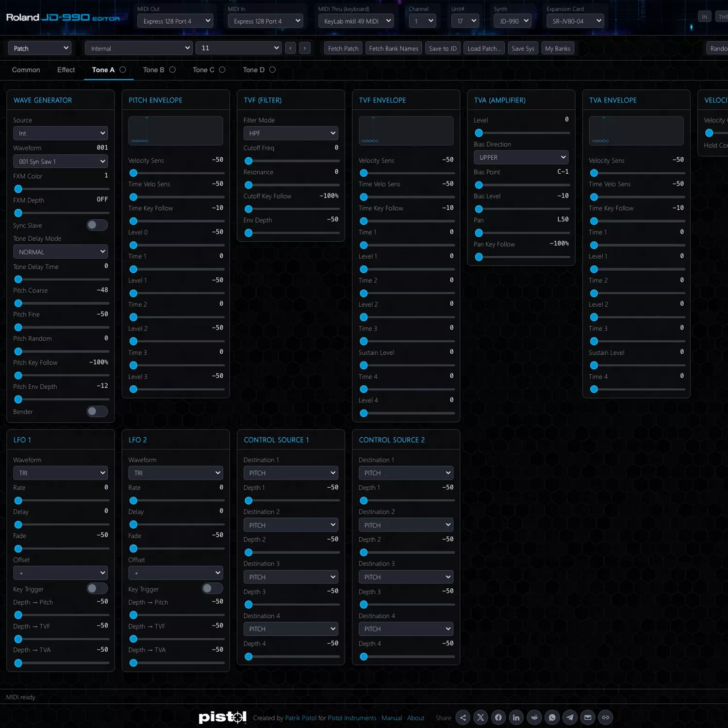Click the Pitch Envelope graph display
The width and height of the screenshot is (728, 728).
tap(176, 131)
